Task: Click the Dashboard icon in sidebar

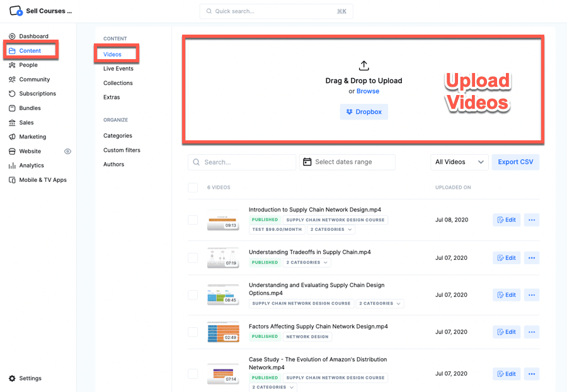Action: [13, 36]
